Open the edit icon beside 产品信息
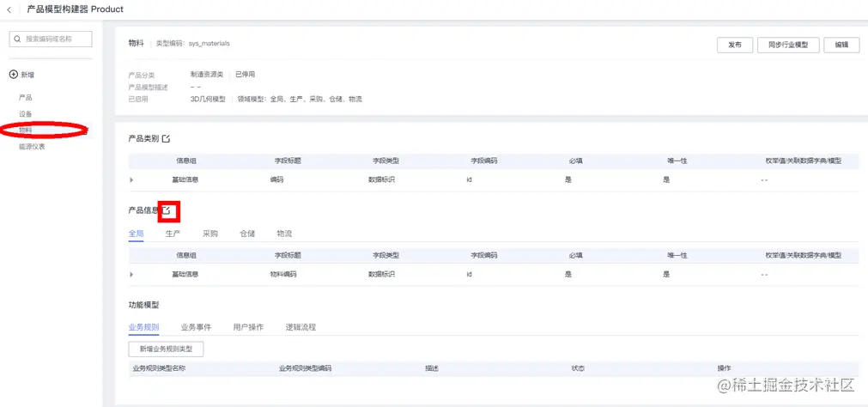This screenshot has width=868, height=407. coord(166,210)
